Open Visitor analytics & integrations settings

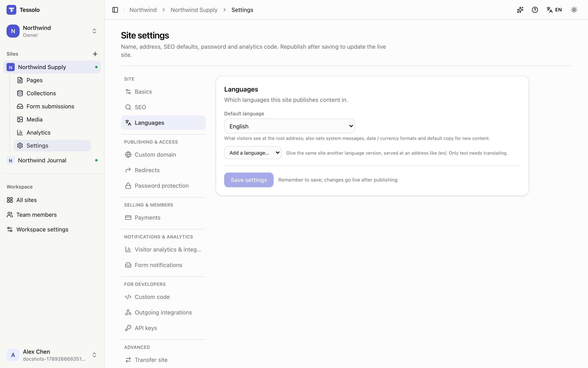point(163,249)
